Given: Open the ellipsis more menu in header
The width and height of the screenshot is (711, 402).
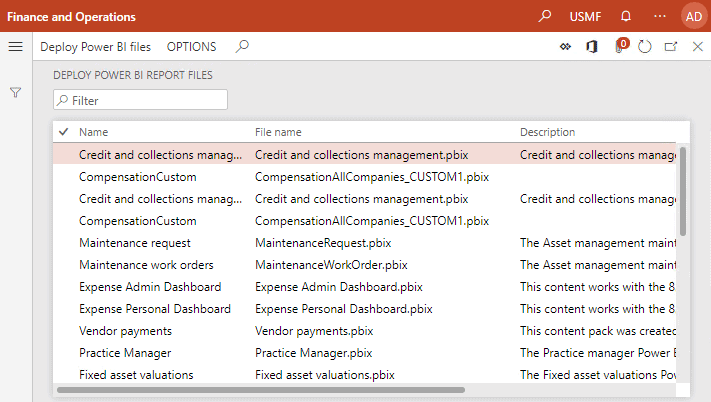Looking at the screenshot, I should click(x=660, y=16).
